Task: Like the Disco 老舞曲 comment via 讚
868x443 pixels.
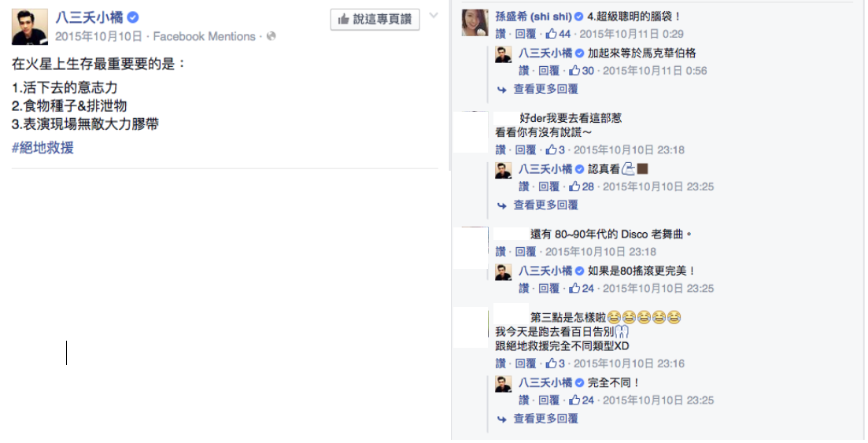Action: click(500, 252)
